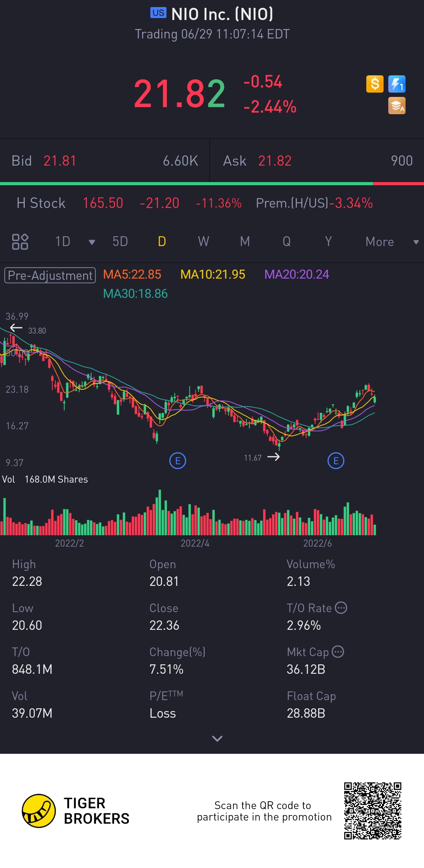Tap the T/O 848.1M value
The width and height of the screenshot is (424, 868).
(x=32, y=669)
